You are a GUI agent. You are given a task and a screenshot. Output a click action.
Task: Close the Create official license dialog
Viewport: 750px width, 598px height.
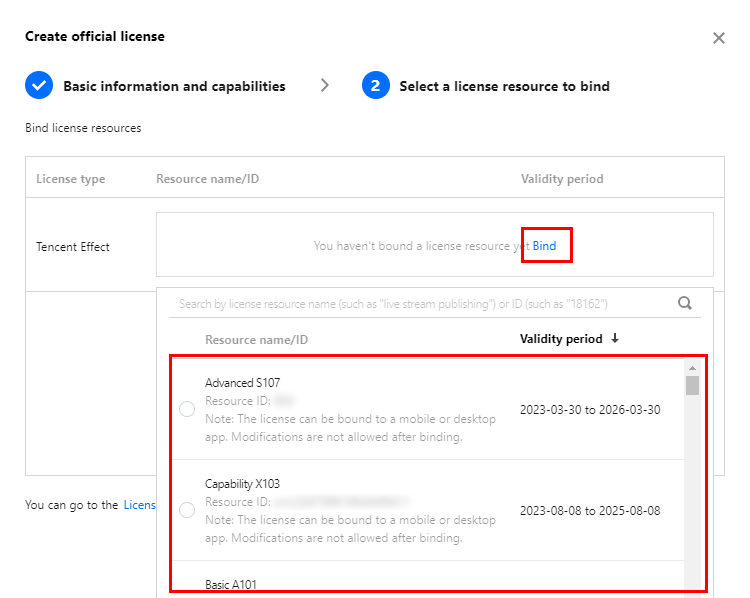click(x=718, y=38)
